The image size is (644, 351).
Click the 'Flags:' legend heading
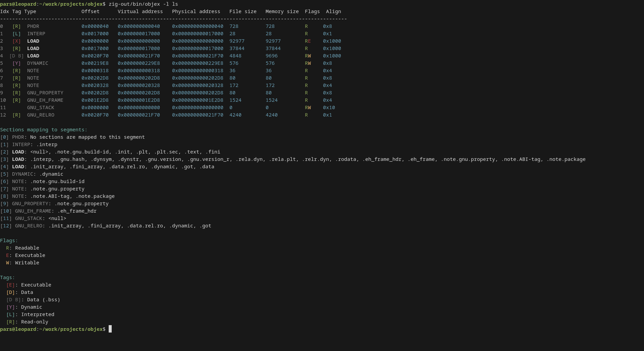click(x=9, y=240)
